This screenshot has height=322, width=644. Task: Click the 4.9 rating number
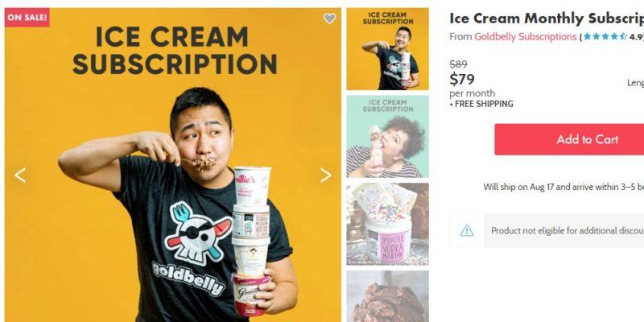click(636, 37)
